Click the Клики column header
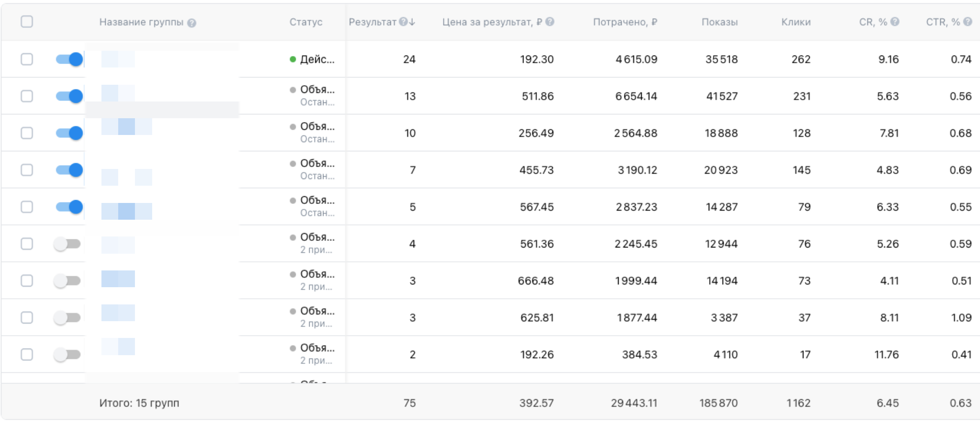Image resolution: width=980 pixels, height=426 pixels. (796, 22)
